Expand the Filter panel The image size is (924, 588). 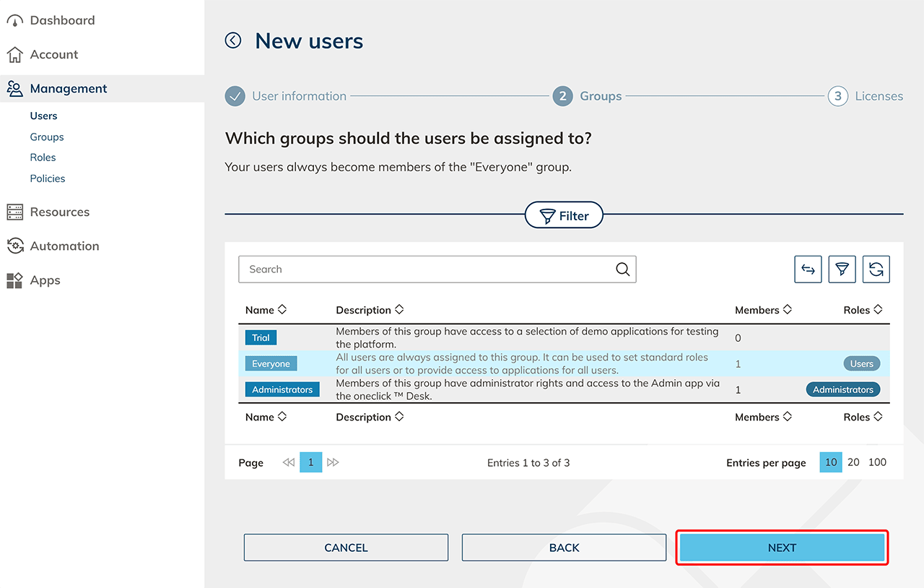coord(564,215)
